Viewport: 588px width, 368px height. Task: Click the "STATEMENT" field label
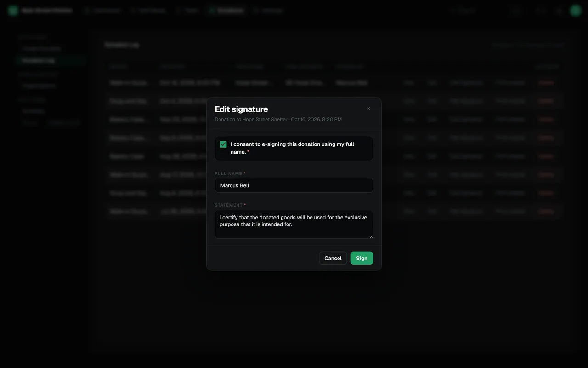pyautogui.click(x=229, y=205)
